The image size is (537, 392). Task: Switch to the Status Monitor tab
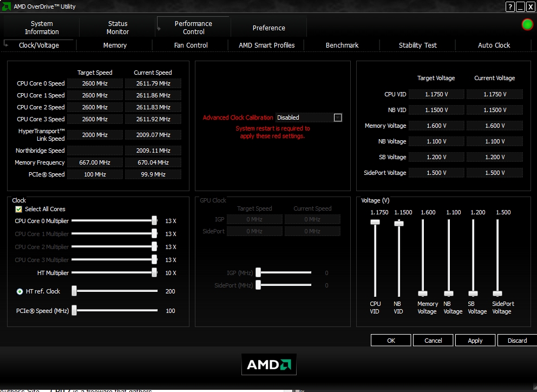117,28
